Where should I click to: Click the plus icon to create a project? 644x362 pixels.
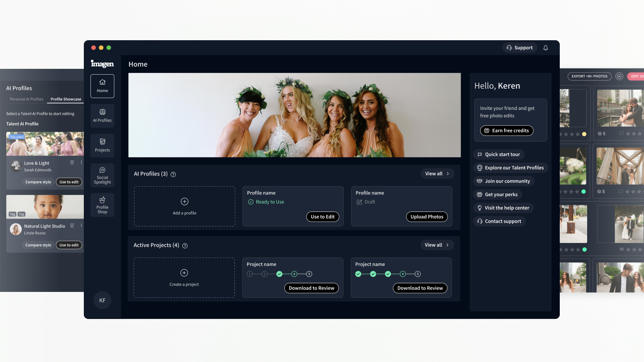(x=184, y=273)
